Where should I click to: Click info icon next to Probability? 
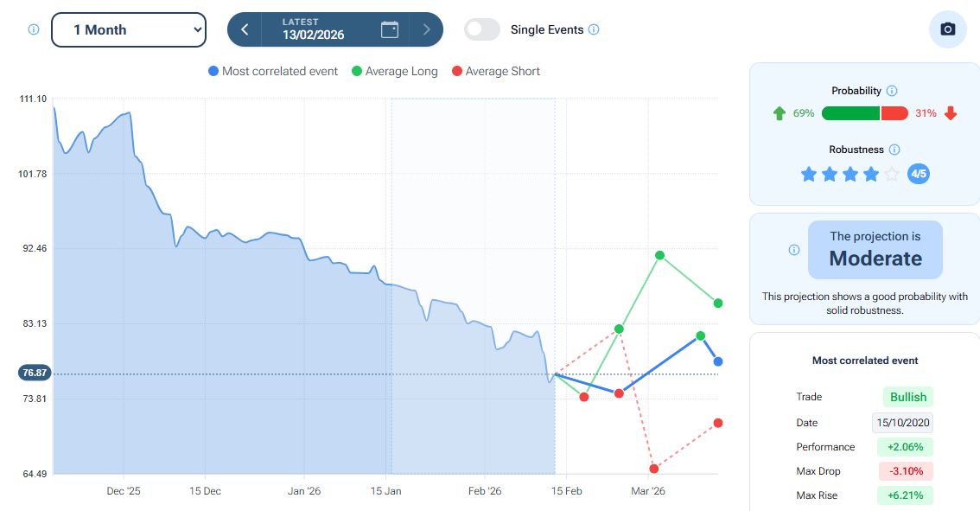click(892, 91)
